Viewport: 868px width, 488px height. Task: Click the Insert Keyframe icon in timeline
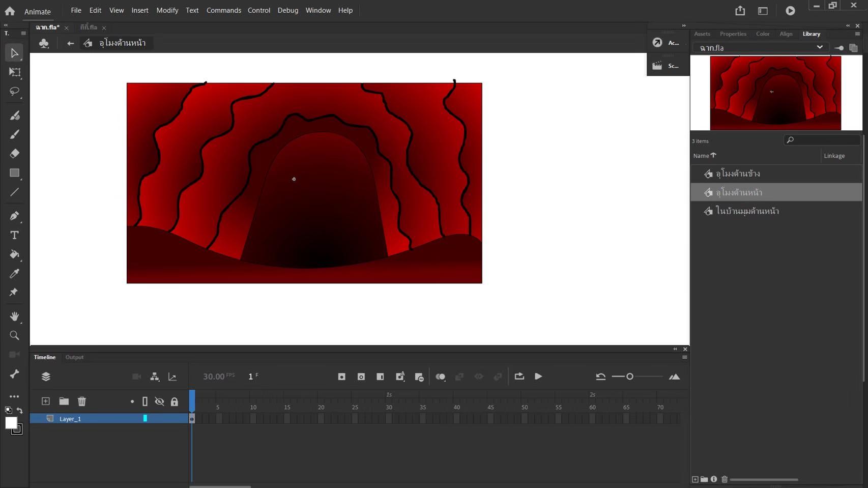click(x=341, y=377)
